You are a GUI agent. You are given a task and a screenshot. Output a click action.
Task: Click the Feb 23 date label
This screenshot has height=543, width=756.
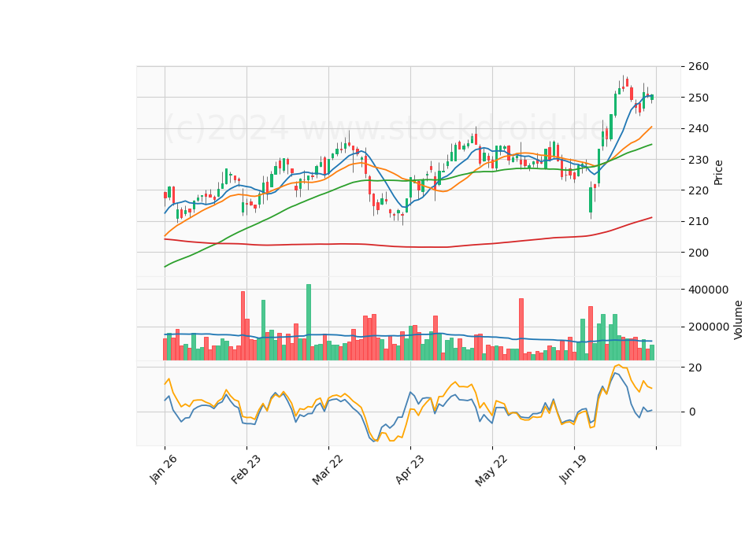tap(246, 469)
